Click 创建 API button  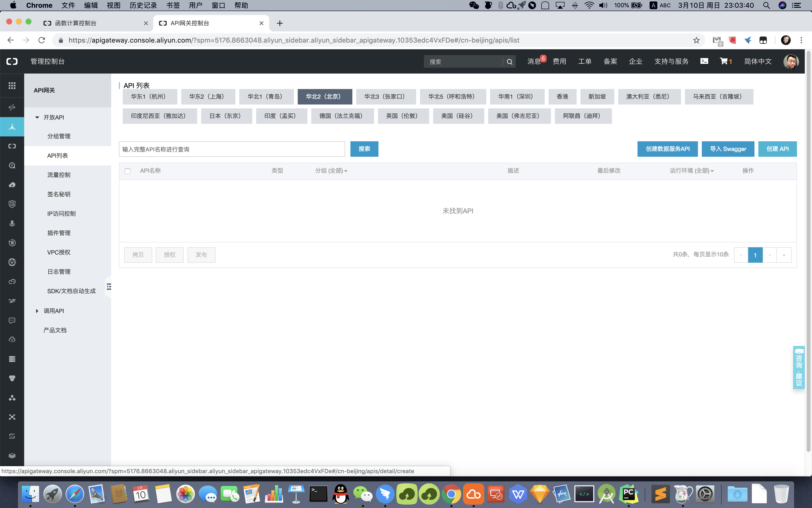coord(777,149)
